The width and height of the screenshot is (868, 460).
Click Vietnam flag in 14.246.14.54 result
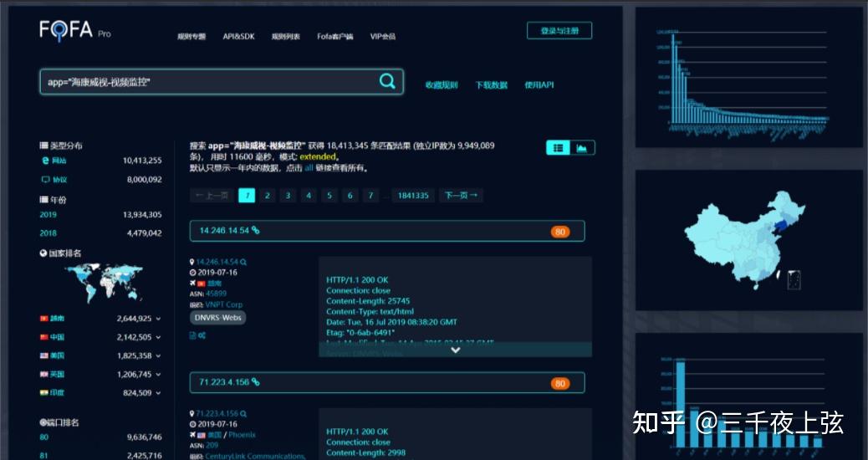pyautogui.click(x=201, y=284)
